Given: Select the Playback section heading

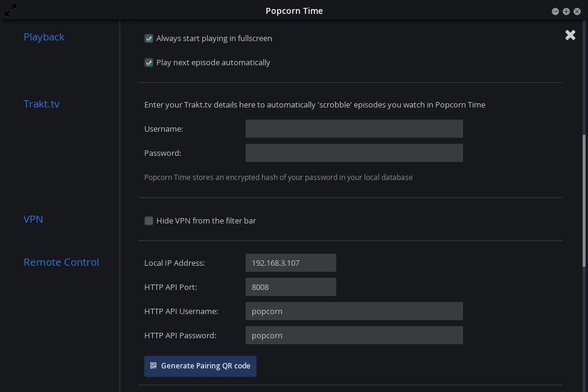Looking at the screenshot, I should [x=44, y=37].
